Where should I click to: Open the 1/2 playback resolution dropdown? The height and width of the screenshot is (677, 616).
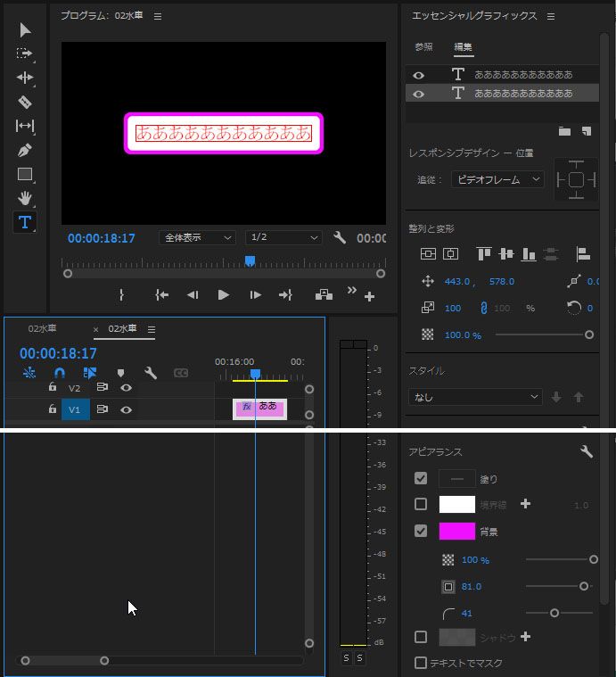pos(283,237)
